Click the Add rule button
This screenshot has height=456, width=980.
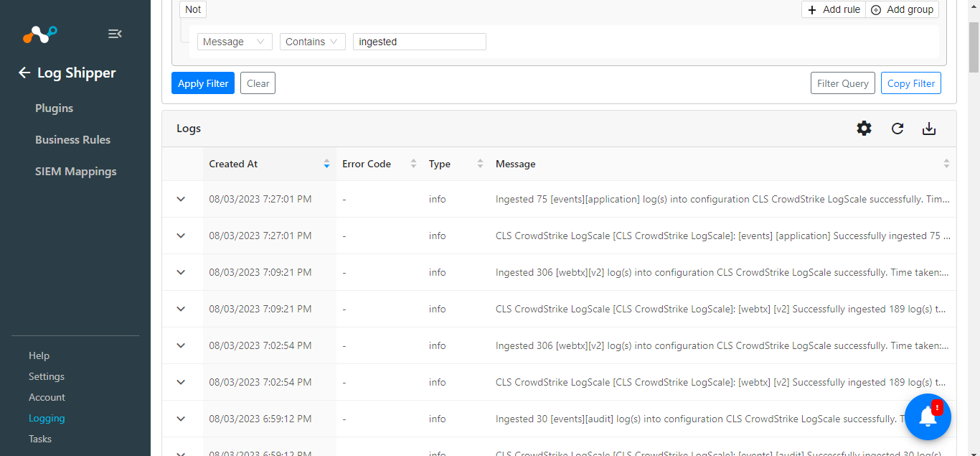(834, 9)
